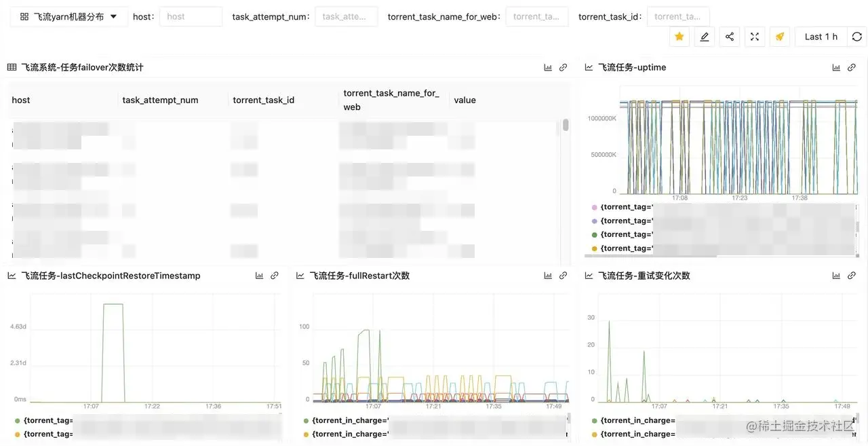Toggle yellow torrent_in_charge legend in fullRestart次数 panel

[x=307, y=434]
